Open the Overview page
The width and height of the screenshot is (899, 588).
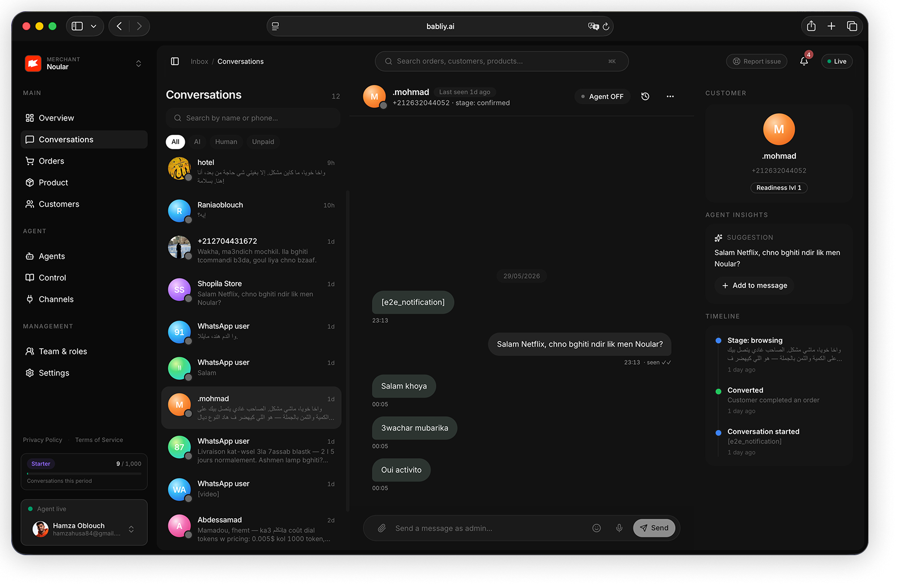pyautogui.click(x=84, y=118)
